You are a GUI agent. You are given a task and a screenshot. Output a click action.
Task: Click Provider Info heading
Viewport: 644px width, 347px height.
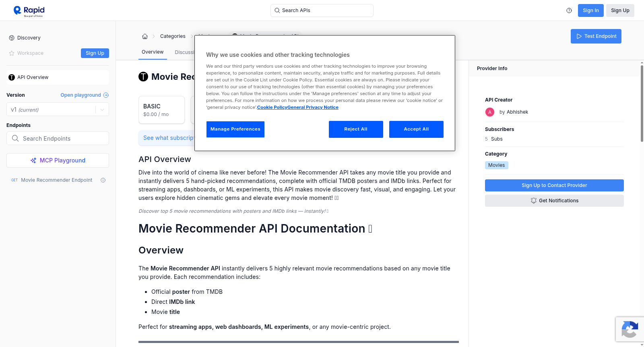(492, 69)
